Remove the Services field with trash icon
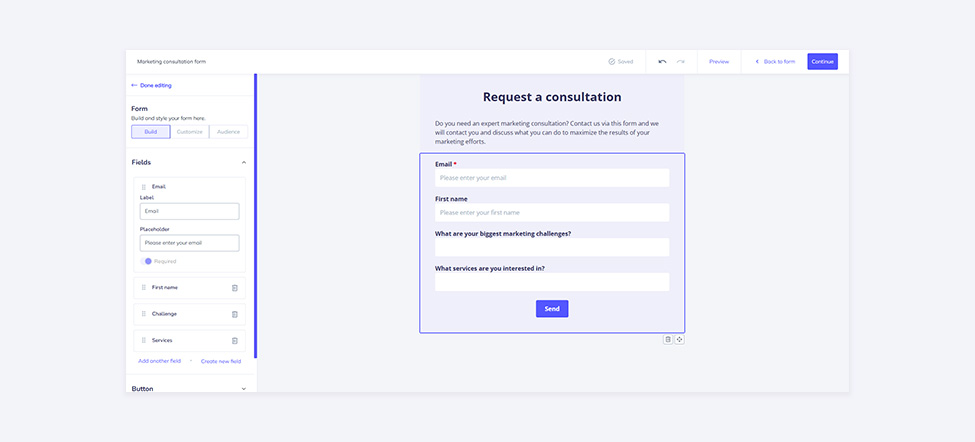The height and width of the screenshot is (442, 975). coord(234,341)
